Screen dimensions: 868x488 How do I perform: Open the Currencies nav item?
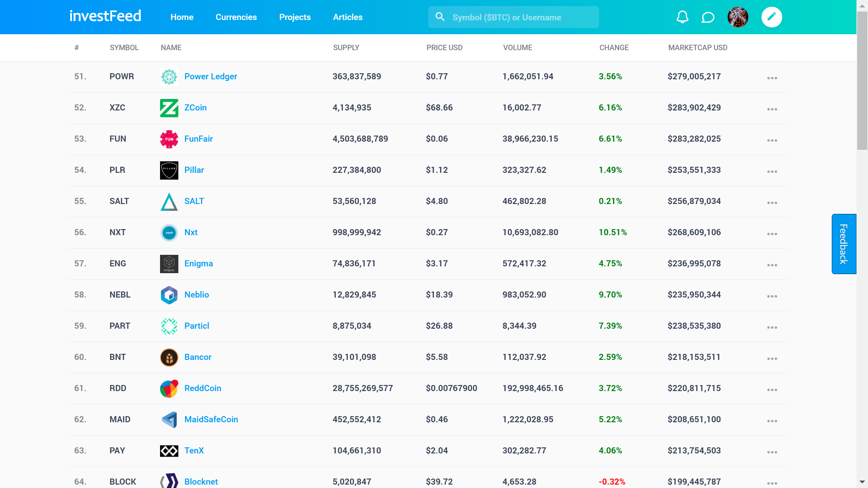pos(236,17)
